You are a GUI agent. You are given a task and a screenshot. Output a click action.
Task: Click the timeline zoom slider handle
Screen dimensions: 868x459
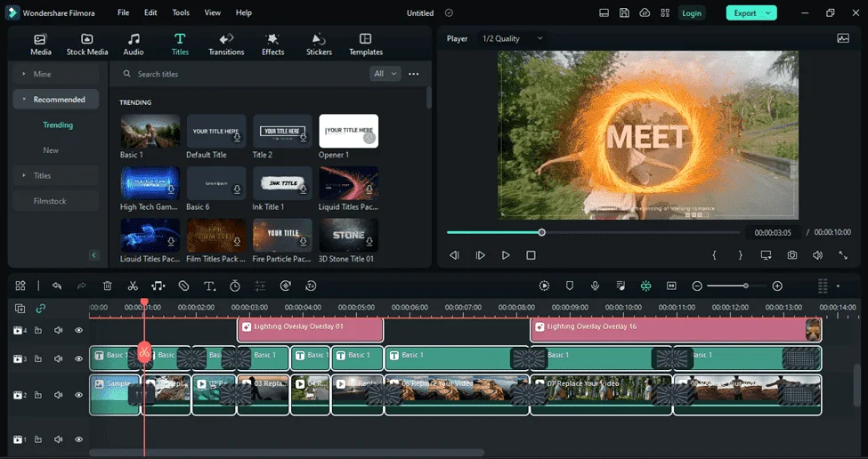pos(746,286)
